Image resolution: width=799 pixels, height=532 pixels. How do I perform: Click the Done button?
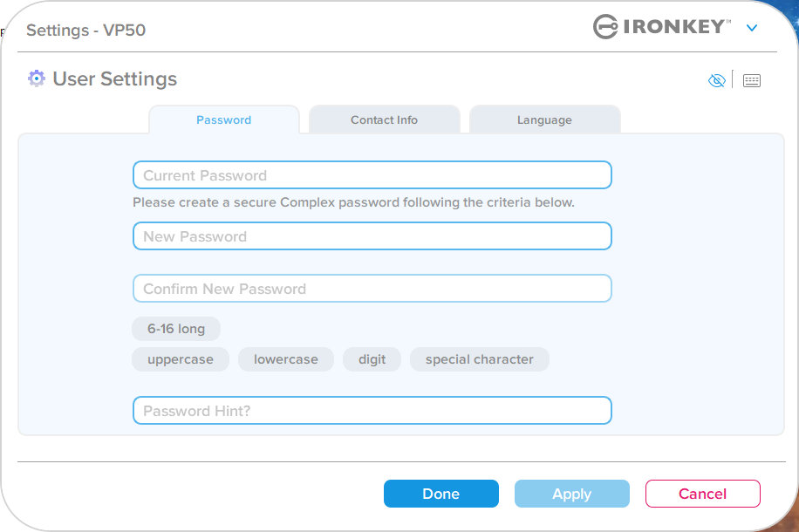441,494
